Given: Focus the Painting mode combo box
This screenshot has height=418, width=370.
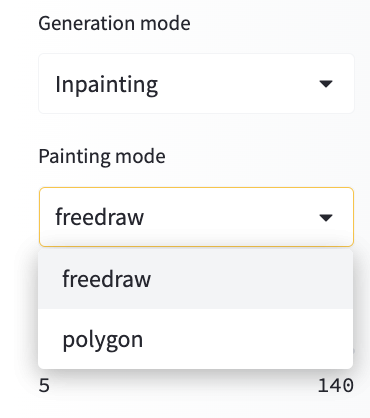Looking at the screenshot, I should [x=196, y=217].
